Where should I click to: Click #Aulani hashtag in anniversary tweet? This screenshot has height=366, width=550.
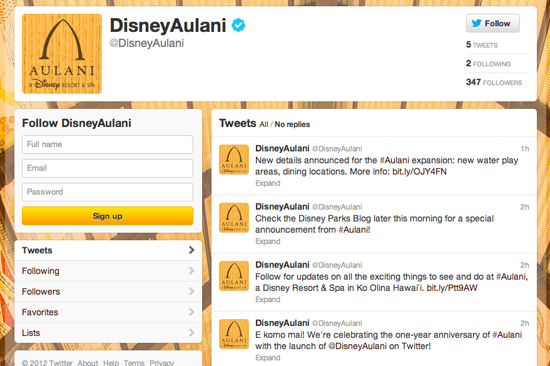tap(507, 335)
